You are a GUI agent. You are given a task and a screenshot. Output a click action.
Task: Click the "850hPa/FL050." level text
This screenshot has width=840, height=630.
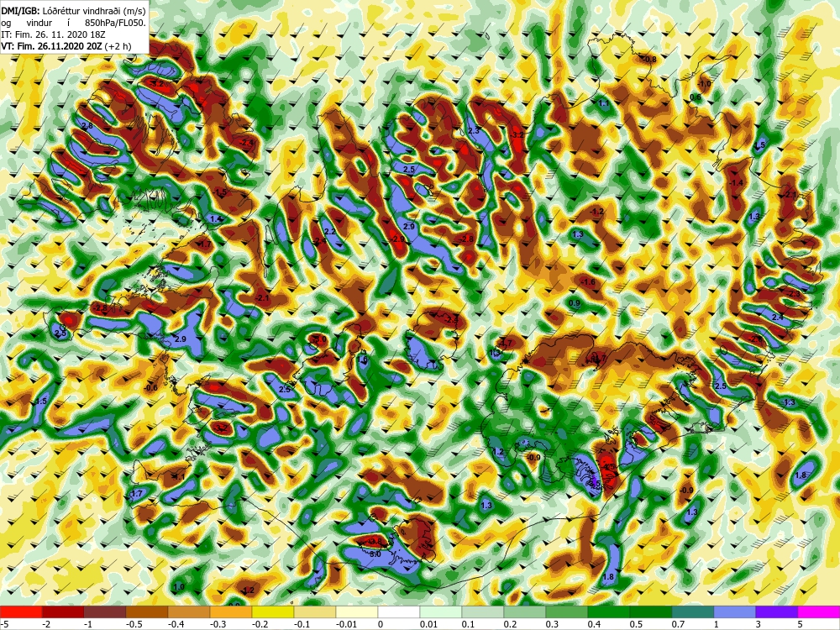pos(115,23)
